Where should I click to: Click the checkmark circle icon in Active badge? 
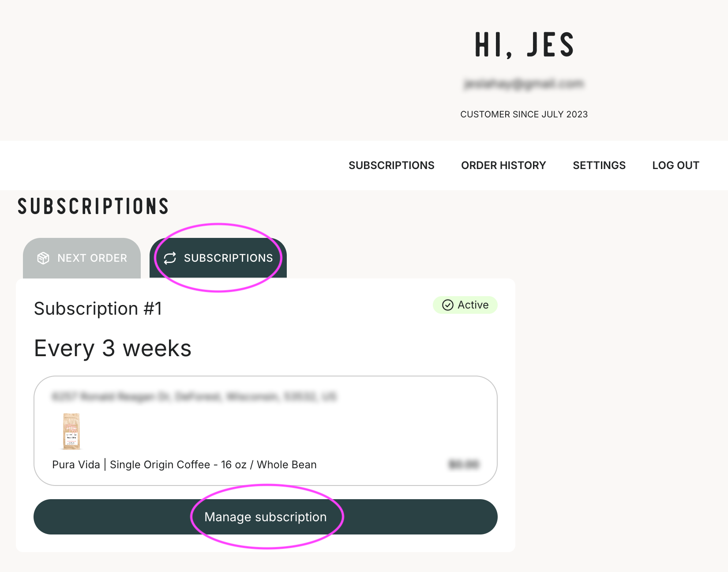click(x=448, y=305)
